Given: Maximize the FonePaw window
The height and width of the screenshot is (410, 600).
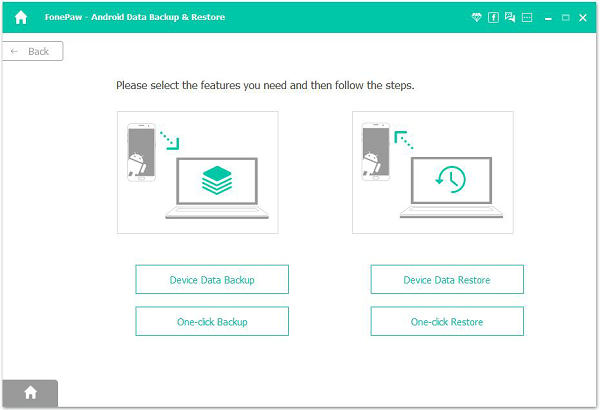Looking at the screenshot, I should coord(565,18).
